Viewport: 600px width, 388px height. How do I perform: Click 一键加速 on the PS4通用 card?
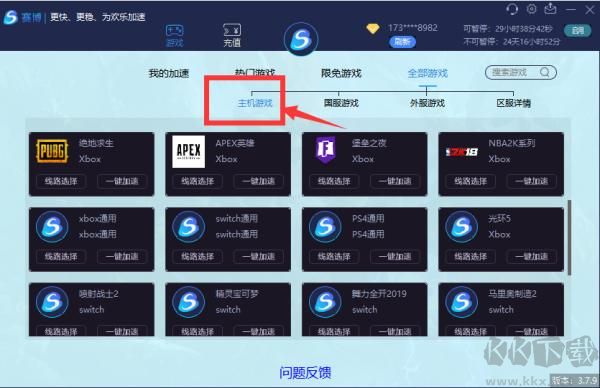point(395,256)
